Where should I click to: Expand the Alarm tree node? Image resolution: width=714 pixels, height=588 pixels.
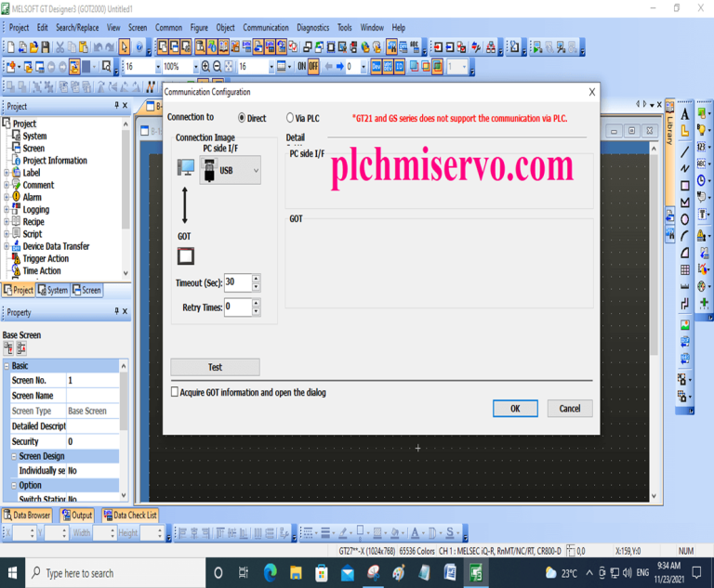7,198
